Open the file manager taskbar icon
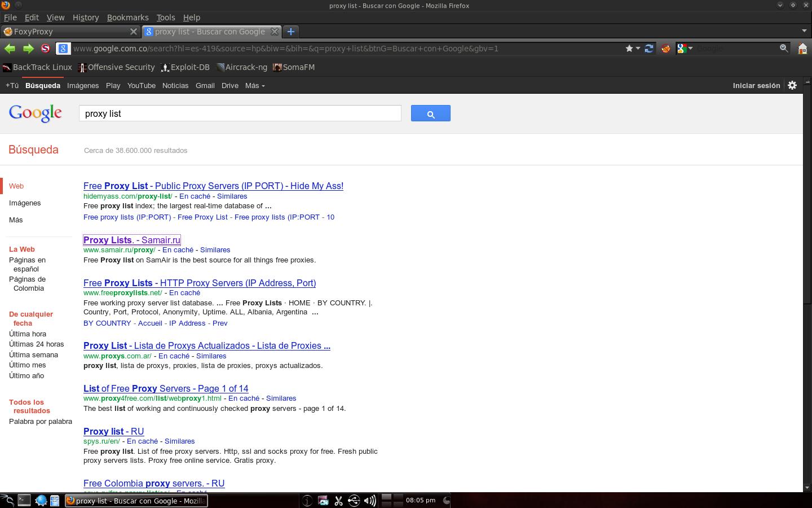This screenshot has height=508, width=812. 55,500
